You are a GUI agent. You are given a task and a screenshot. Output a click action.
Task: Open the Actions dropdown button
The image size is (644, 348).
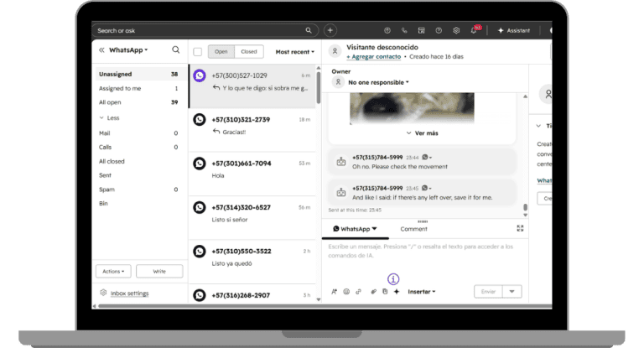pos(113,272)
